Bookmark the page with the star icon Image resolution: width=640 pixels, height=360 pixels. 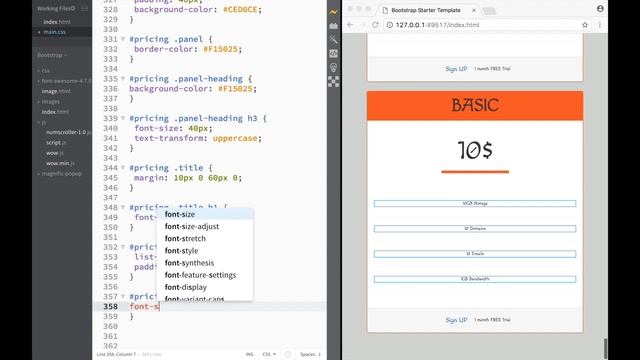(x=585, y=25)
